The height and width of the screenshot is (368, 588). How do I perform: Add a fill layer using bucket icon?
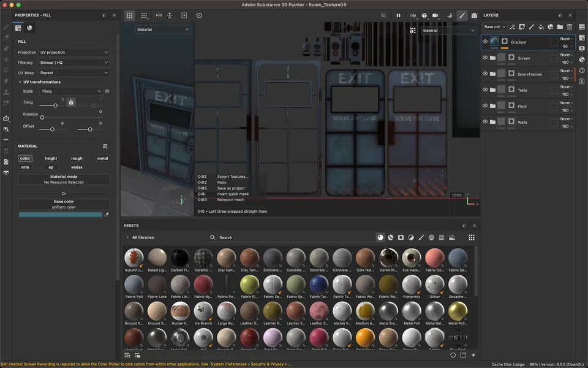(x=541, y=26)
